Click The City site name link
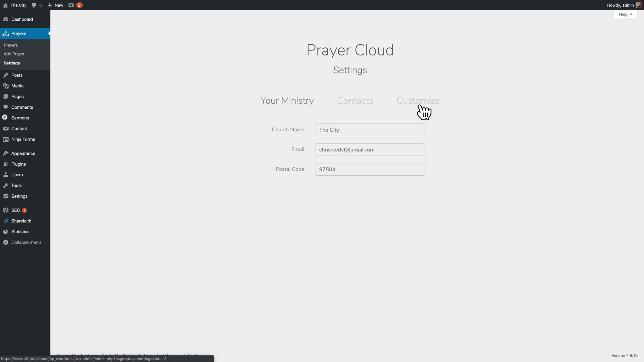The image size is (644, 362). 19,5
